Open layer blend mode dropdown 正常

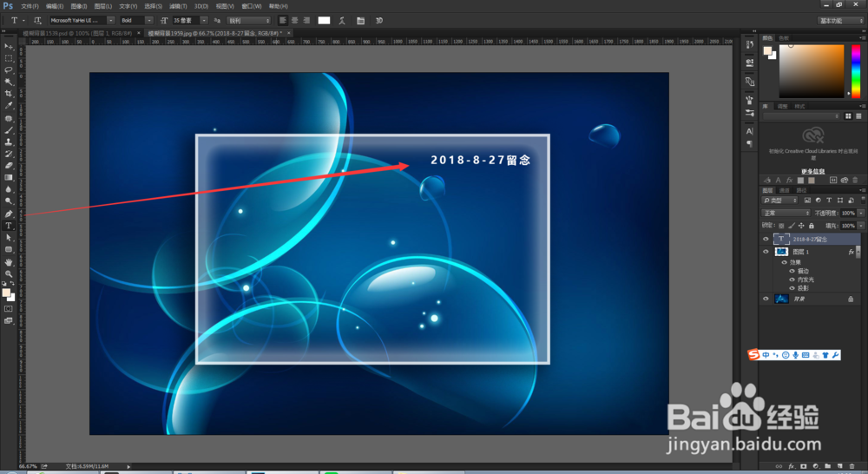coord(786,214)
